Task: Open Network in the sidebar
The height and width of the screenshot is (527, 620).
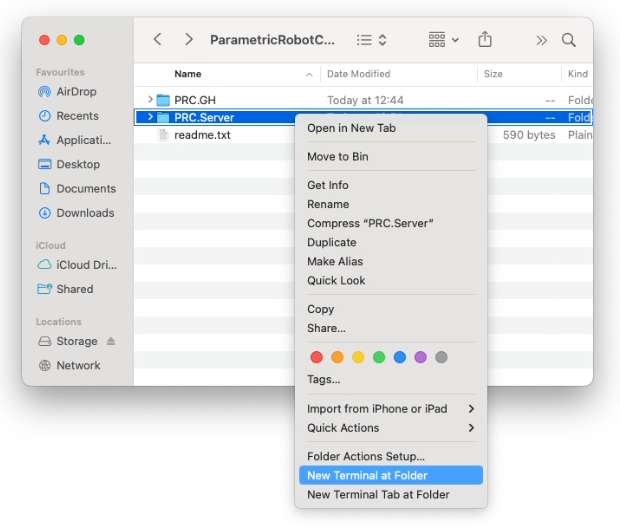Action: (x=78, y=365)
